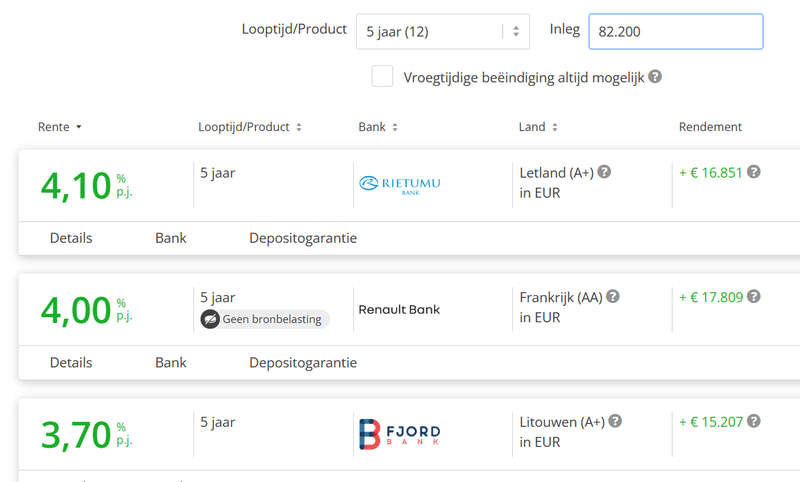
Task: Click help icon next to Litouwen (A+)
Action: pos(616,421)
